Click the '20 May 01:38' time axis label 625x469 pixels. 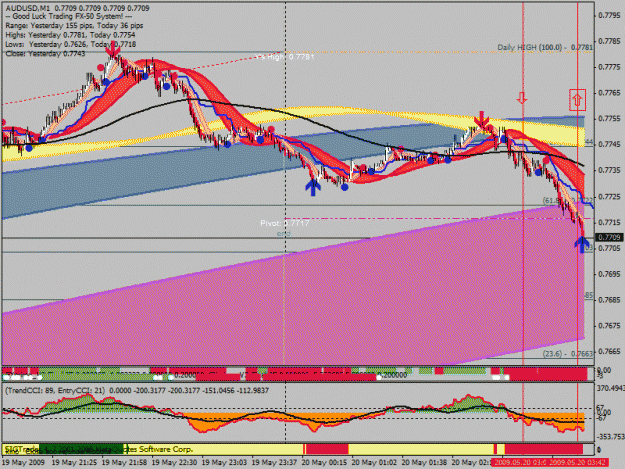tap(424, 463)
